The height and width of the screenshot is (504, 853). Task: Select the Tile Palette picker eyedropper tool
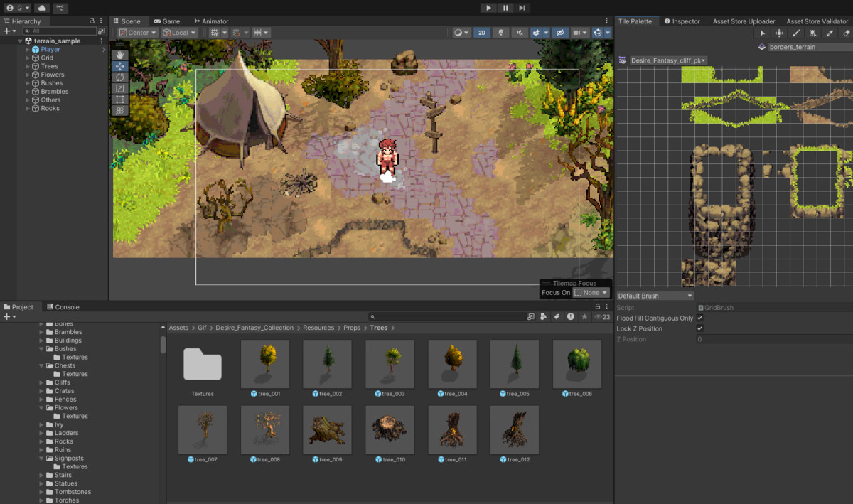point(829,33)
